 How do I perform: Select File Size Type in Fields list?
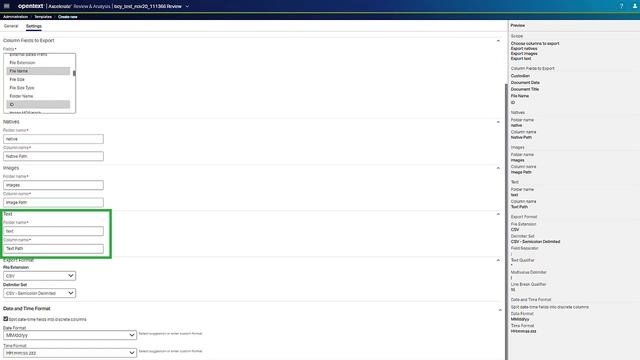pyautogui.click(x=38, y=88)
